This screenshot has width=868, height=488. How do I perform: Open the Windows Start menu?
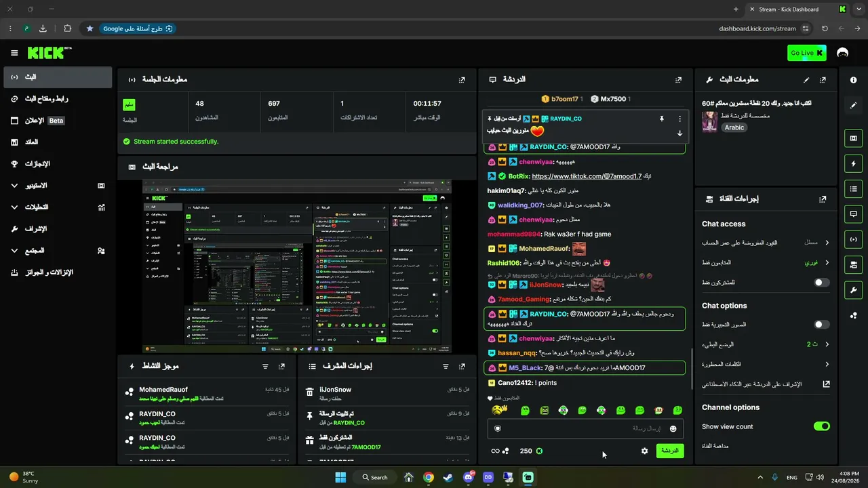340,477
